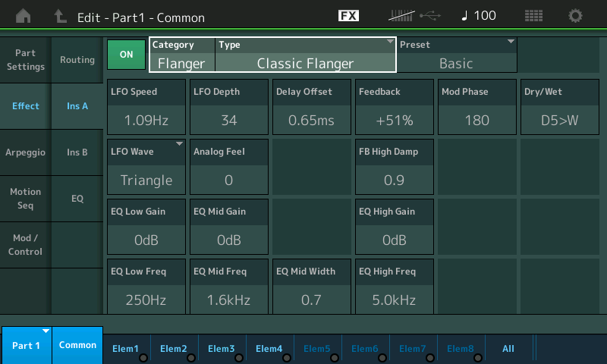Select the Feedback +51% parameter
The width and height of the screenshot is (607, 364).
(x=395, y=107)
